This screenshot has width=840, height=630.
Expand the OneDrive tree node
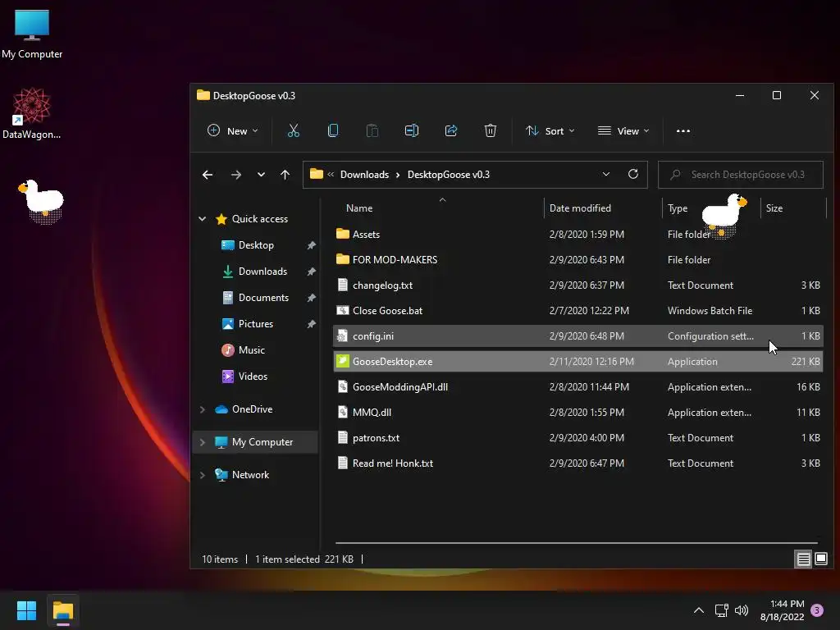coord(203,409)
